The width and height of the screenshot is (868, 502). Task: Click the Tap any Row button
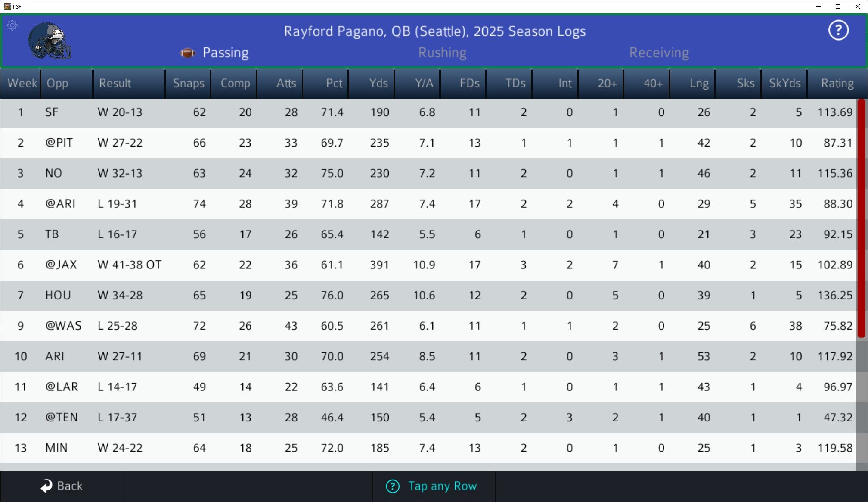442,486
